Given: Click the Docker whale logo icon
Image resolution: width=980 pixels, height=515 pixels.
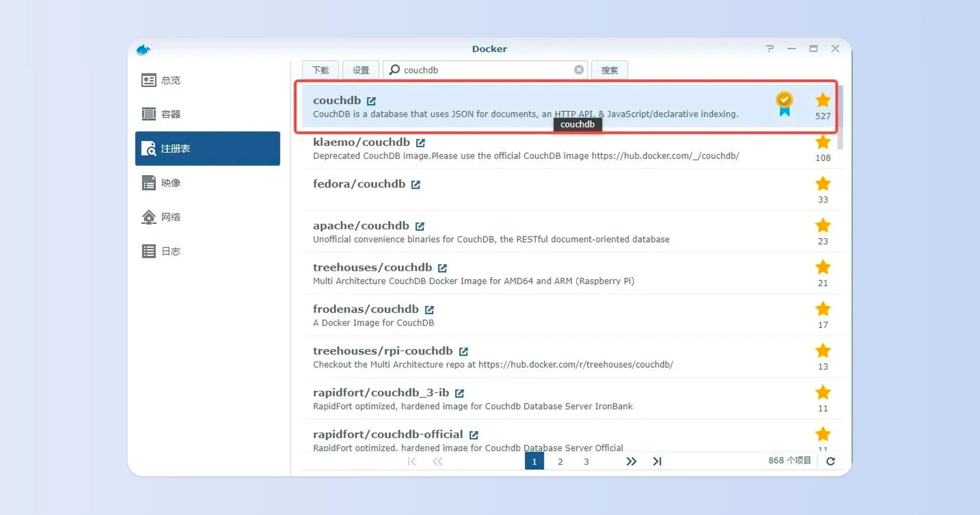Looking at the screenshot, I should pos(144,49).
